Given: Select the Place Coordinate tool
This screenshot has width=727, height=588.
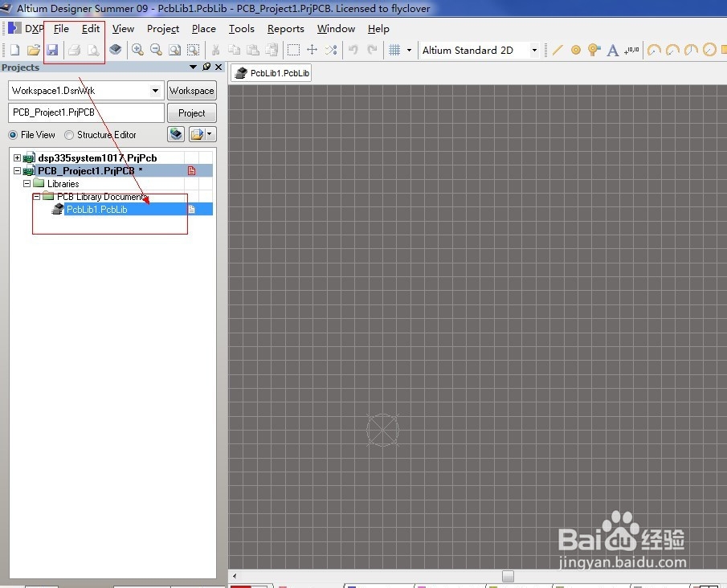Looking at the screenshot, I should coord(631,50).
